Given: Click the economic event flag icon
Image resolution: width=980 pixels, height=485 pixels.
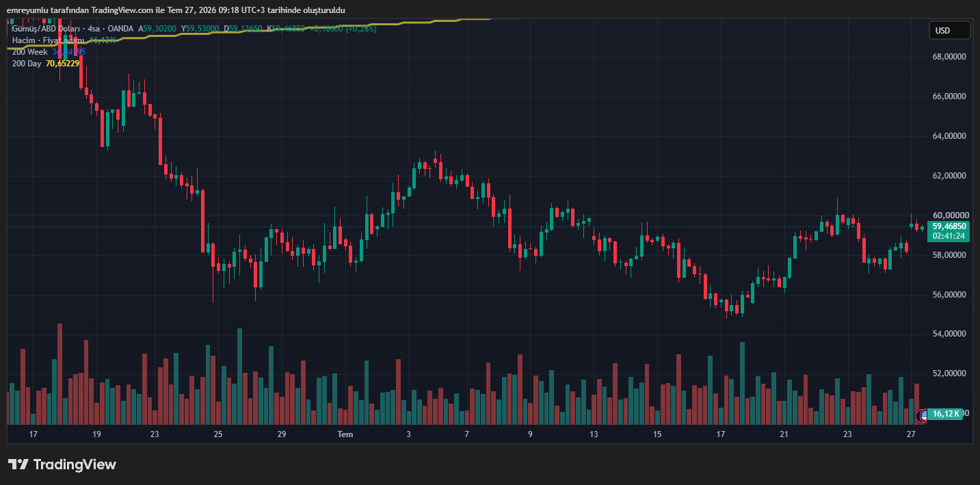Looking at the screenshot, I should [x=923, y=415].
